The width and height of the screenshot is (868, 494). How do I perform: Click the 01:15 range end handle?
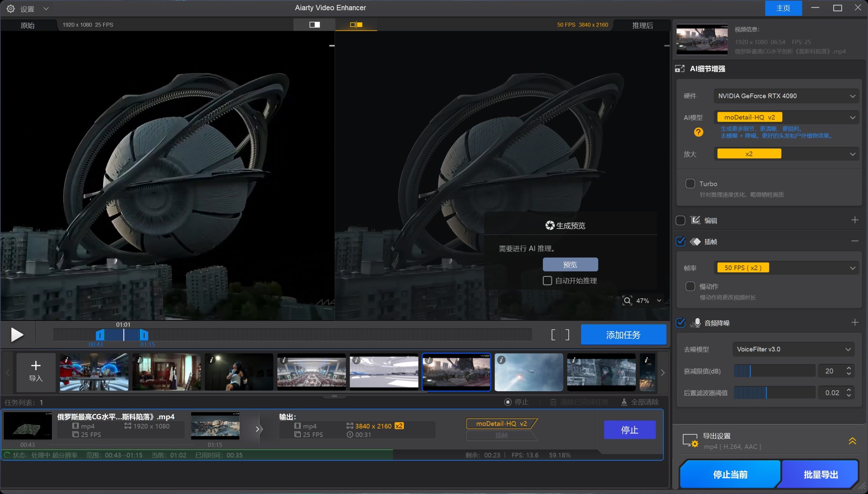pyautogui.click(x=144, y=335)
